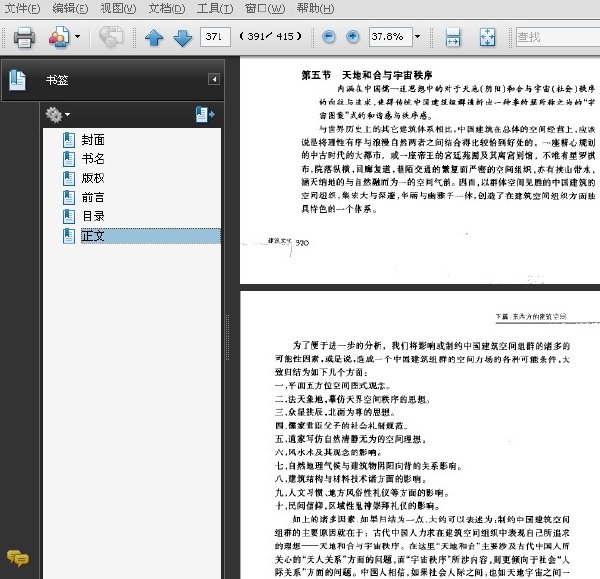Go to previous page with the up arrow

(154, 38)
